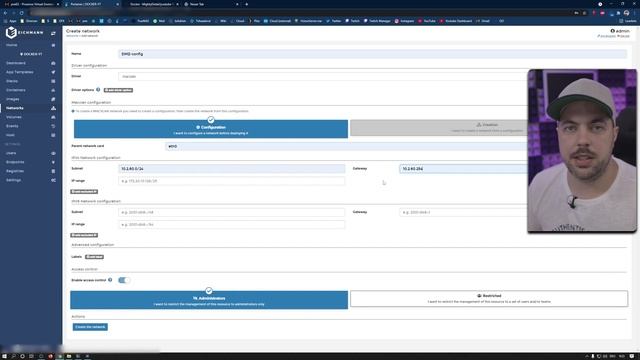Open the Volumes menu item
This screenshot has height=360, width=640.
coord(13,117)
